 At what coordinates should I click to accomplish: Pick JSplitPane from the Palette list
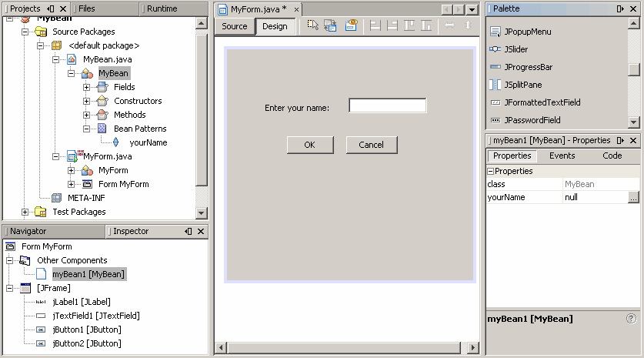tap(523, 85)
